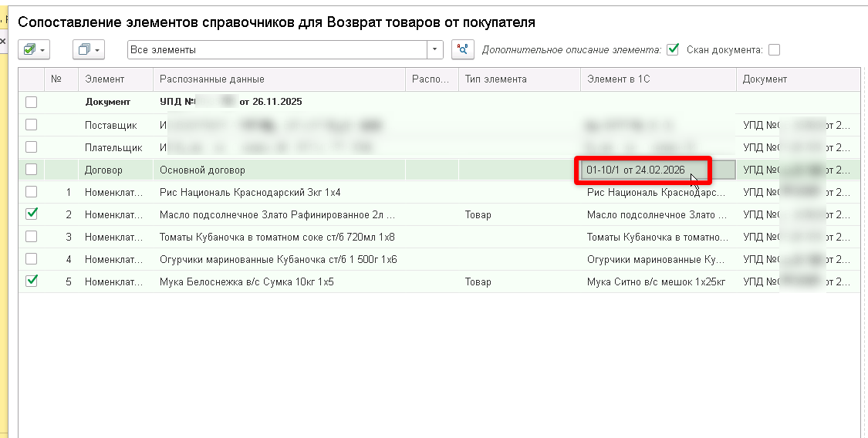
Task: Check the row 4 'Огурчики маринованные' checkbox
Action: pyautogui.click(x=32, y=259)
